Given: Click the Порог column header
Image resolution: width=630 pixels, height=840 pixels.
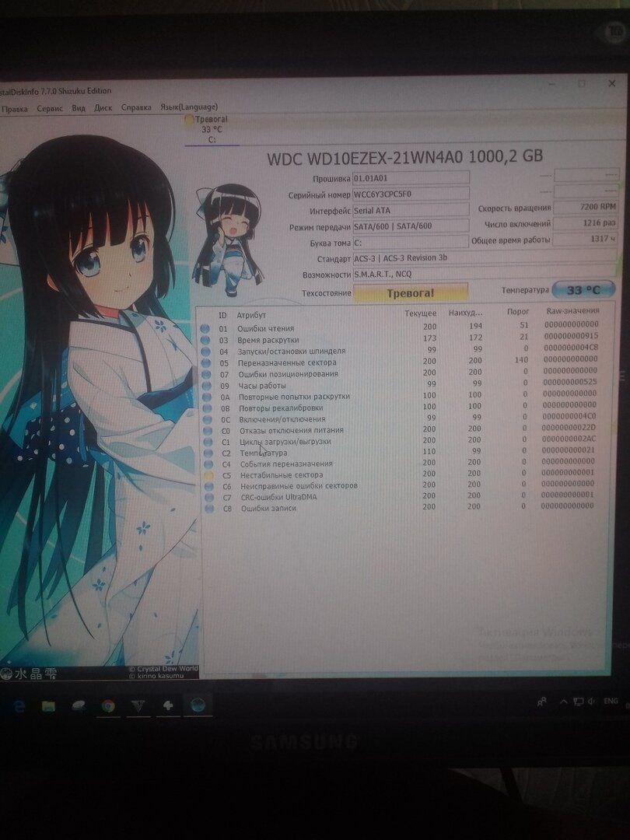Looking at the screenshot, I should 518,311.
